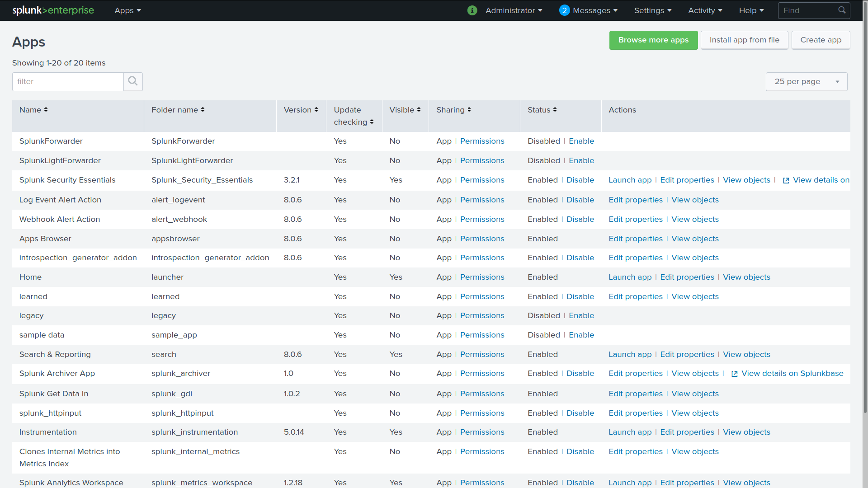Screen dimensions: 868x488
Task: Click the Browse more apps button
Action: click(x=653, y=40)
